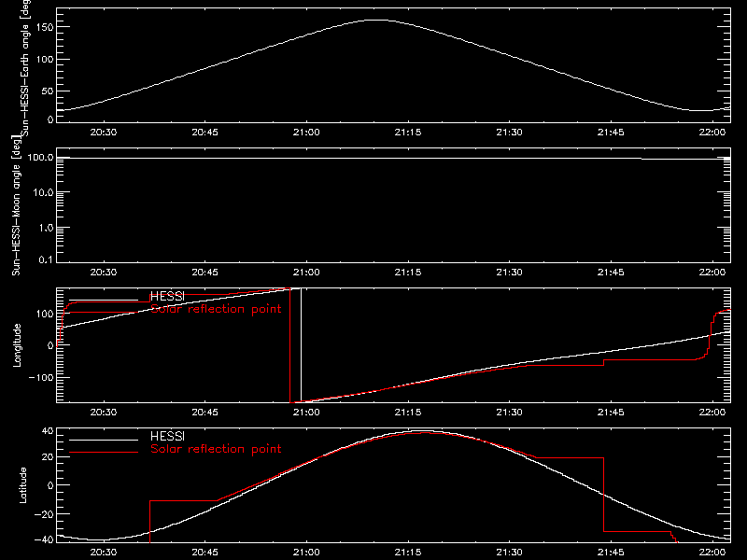Viewport: 747px width, 560px height.
Task: Click the 50 tick on Earth angle axis
Action: pos(48,91)
